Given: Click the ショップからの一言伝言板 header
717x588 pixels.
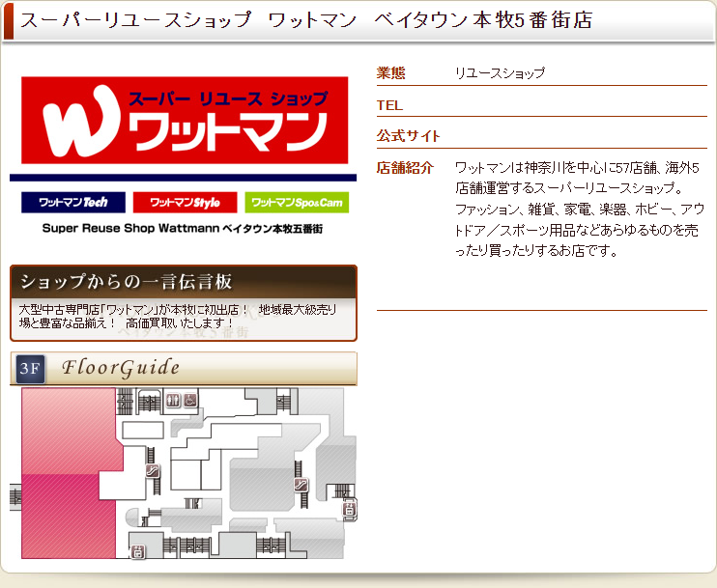Looking at the screenshot, I should coord(184,282).
